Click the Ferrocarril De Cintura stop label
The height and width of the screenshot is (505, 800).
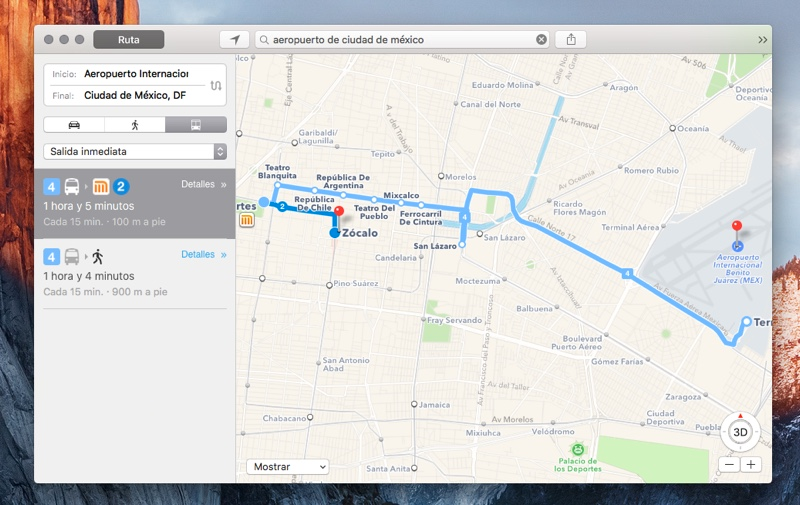point(421,218)
